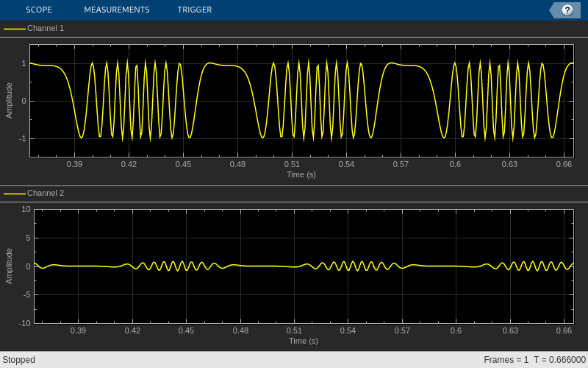This screenshot has height=368, width=588.
Task: Click the Frames = 1 status entry
Action: [x=506, y=360]
